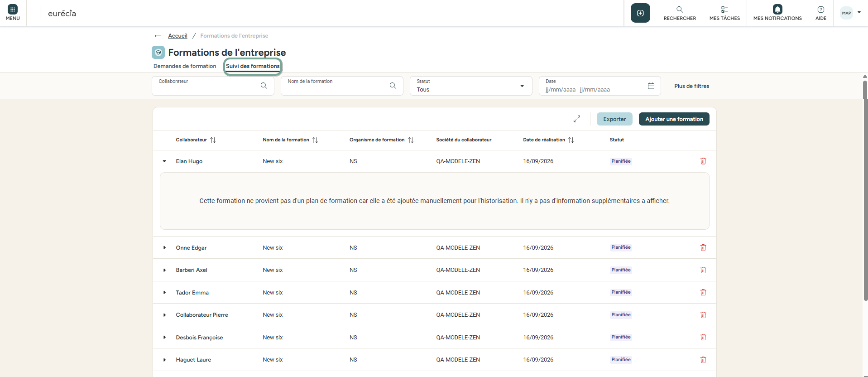The width and height of the screenshot is (868, 377).
Task: Click Ajouter une formation button
Action: pyautogui.click(x=674, y=119)
